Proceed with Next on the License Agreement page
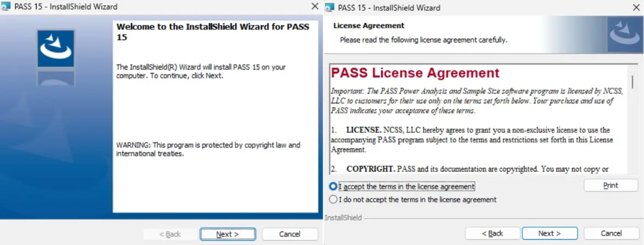 (x=549, y=234)
